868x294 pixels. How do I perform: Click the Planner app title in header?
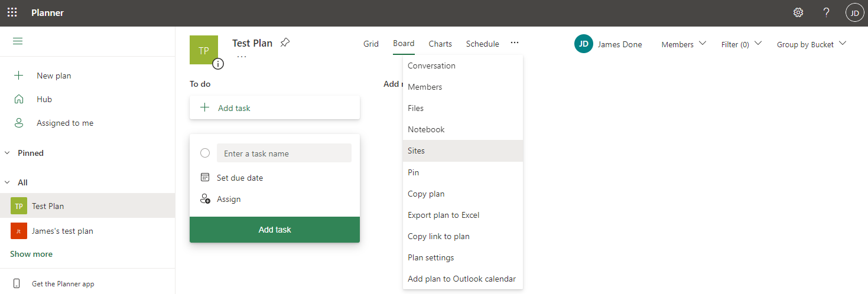pyautogui.click(x=47, y=12)
